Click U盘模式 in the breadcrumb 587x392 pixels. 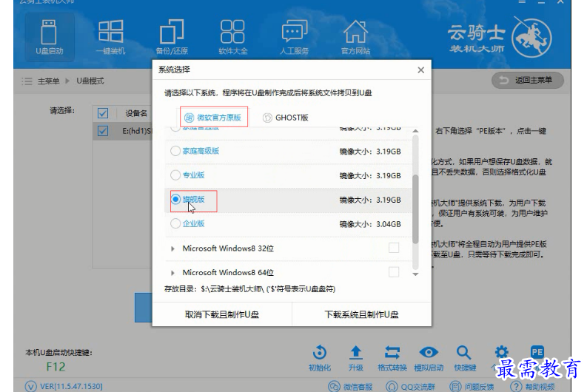[x=90, y=81]
